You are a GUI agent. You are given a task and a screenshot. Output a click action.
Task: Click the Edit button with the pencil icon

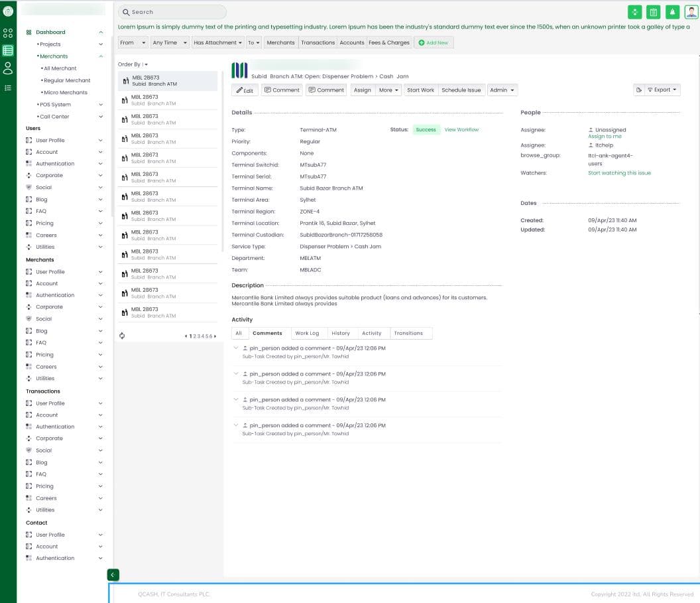click(245, 90)
